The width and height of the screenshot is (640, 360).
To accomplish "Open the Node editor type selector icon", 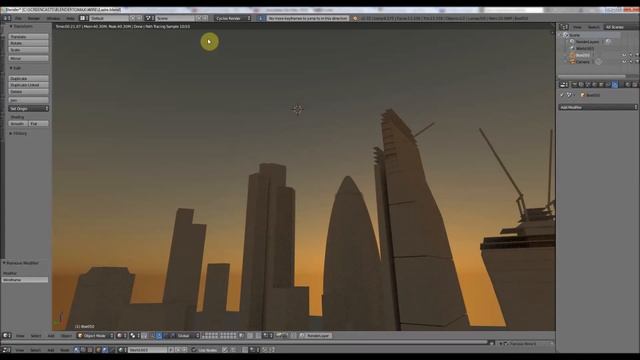I will pos(6,350).
